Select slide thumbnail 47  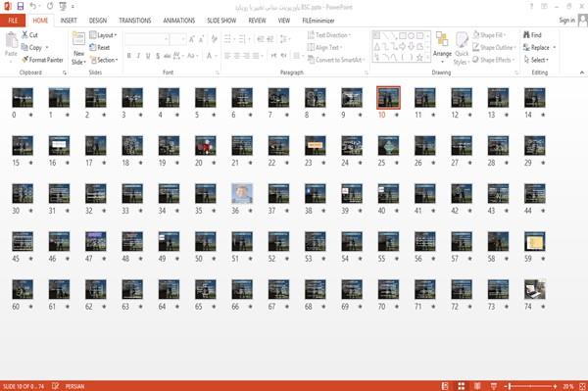point(96,241)
